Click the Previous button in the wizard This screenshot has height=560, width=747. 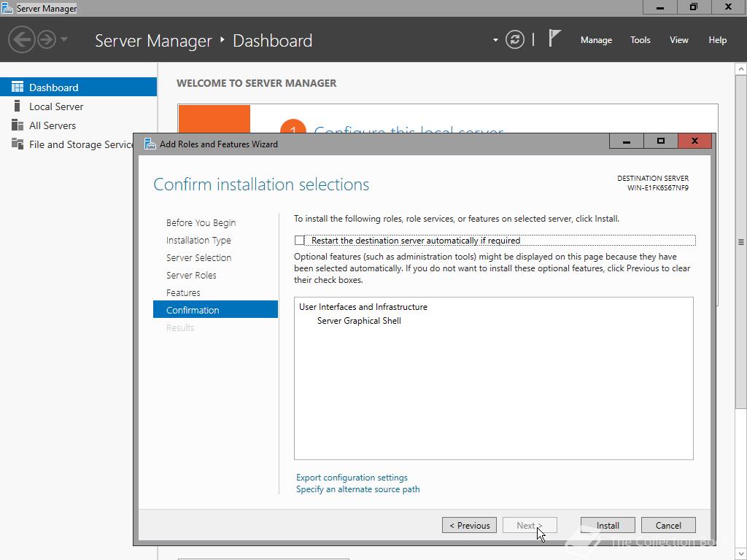[469, 525]
